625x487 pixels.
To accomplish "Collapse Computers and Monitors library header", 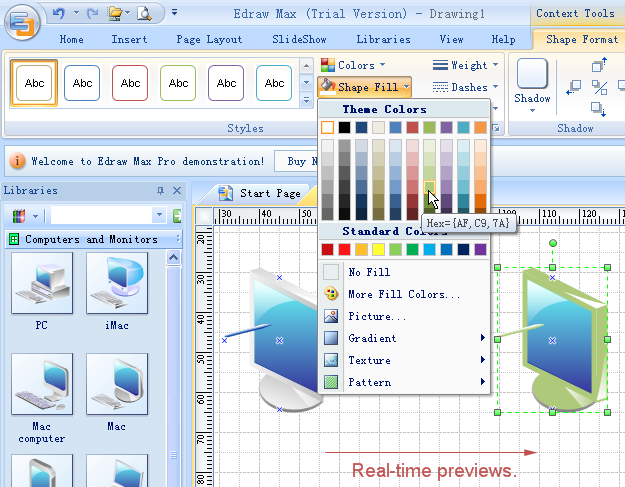I will tap(94, 239).
